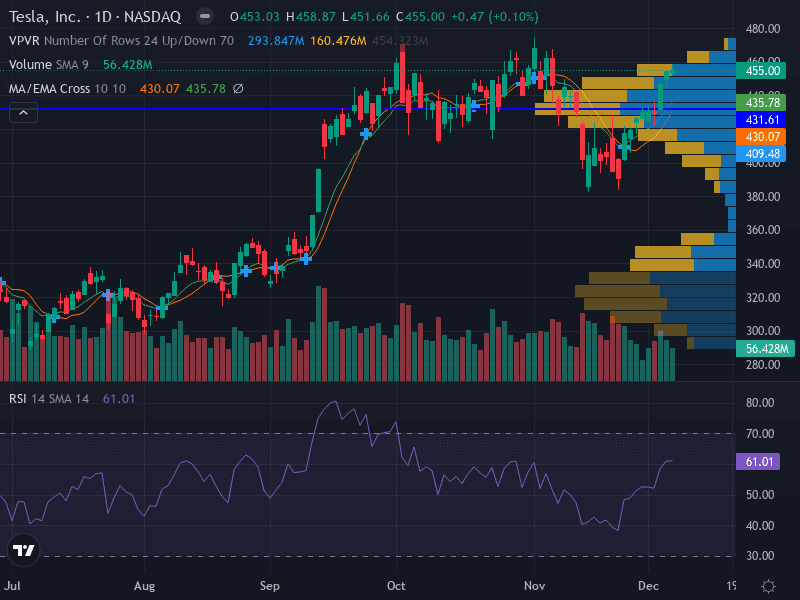Click the high price H458.87 in header
The height and width of the screenshot is (600, 800).
[x=311, y=17]
